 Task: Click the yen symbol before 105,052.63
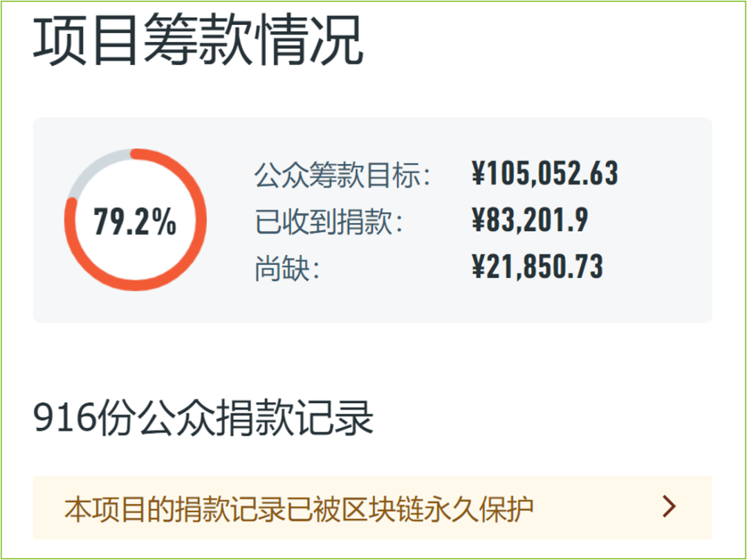point(479,174)
